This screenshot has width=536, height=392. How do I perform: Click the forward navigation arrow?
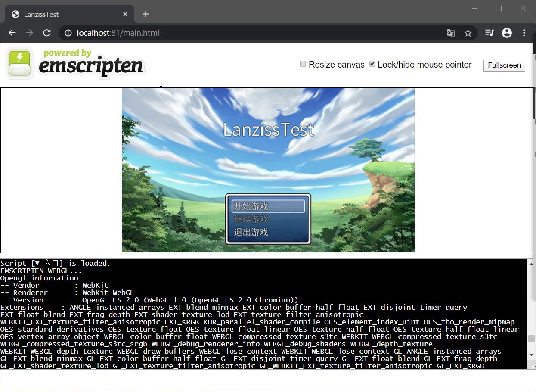(29, 33)
